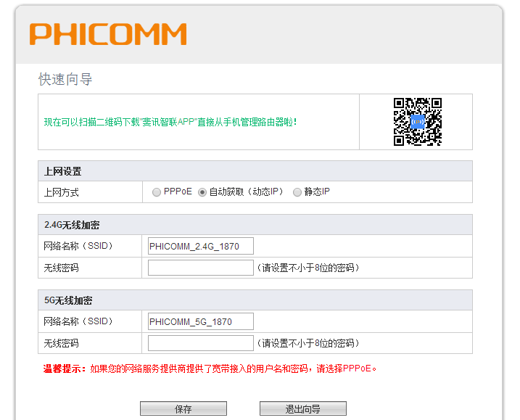
Task: Click the green 斐讯智联APP download notice
Action: tap(170, 122)
